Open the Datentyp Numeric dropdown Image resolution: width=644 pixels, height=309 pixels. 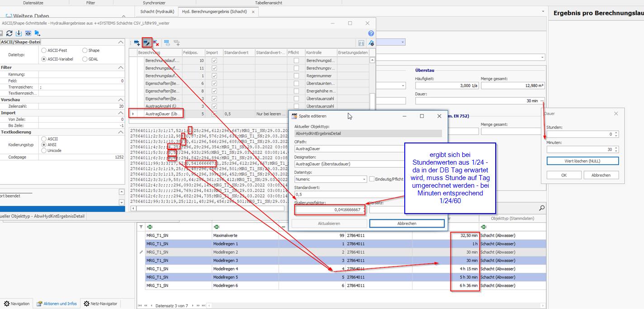363,179
